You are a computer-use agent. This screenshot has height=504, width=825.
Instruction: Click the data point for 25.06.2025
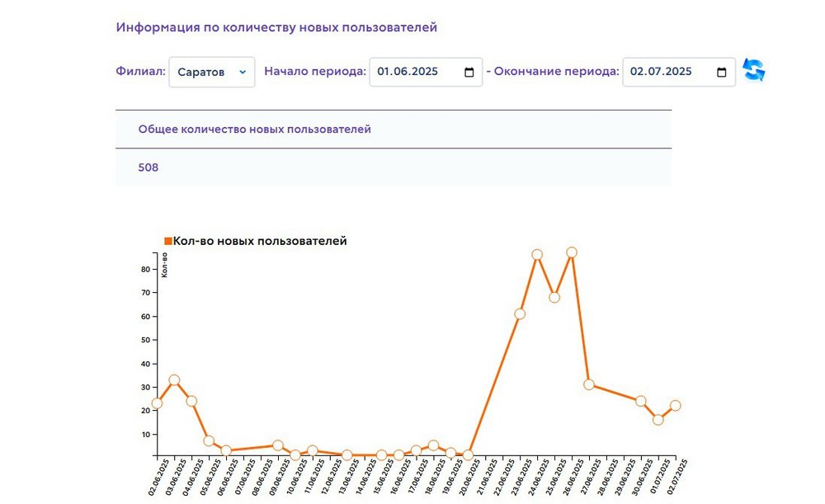[x=554, y=297]
